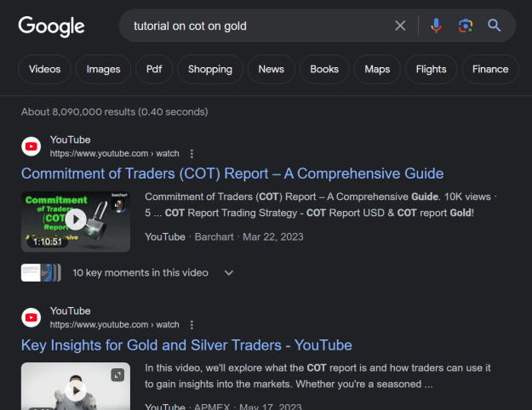The height and width of the screenshot is (410, 532).
Task: Switch to the News filter
Action: [x=271, y=69]
